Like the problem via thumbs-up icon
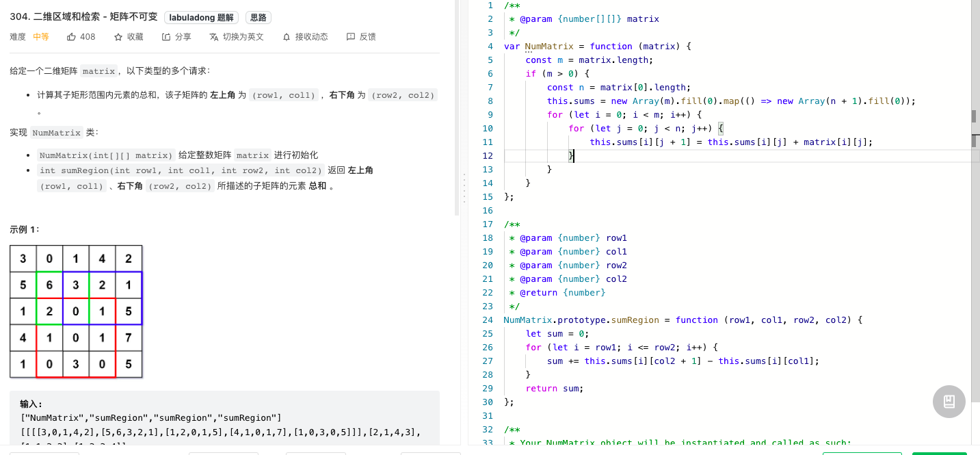This screenshot has width=980, height=455. point(71,37)
